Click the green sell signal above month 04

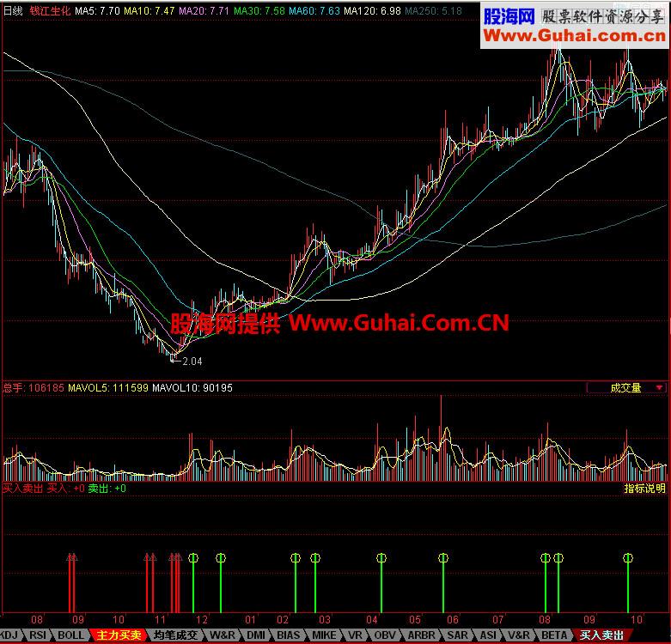click(381, 583)
